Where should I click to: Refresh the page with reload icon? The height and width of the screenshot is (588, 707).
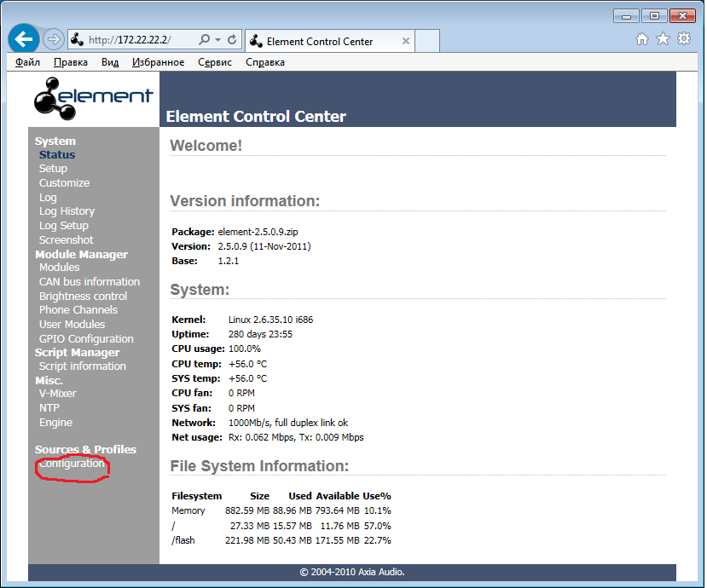[x=232, y=40]
